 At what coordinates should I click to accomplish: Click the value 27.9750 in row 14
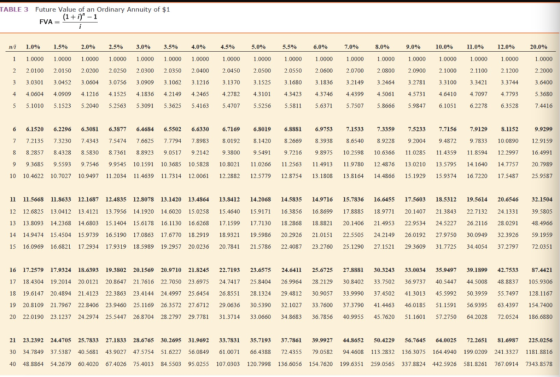coord(446,235)
